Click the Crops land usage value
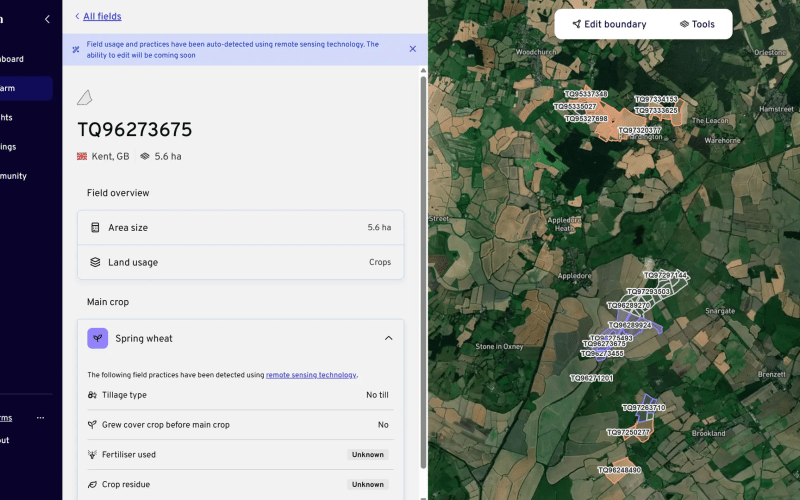The height and width of the screenshot is (500, 800). (380, 262)
